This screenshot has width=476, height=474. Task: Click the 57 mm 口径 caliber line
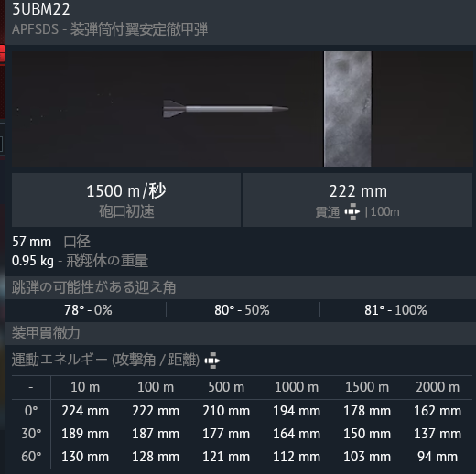click(51, 242)
